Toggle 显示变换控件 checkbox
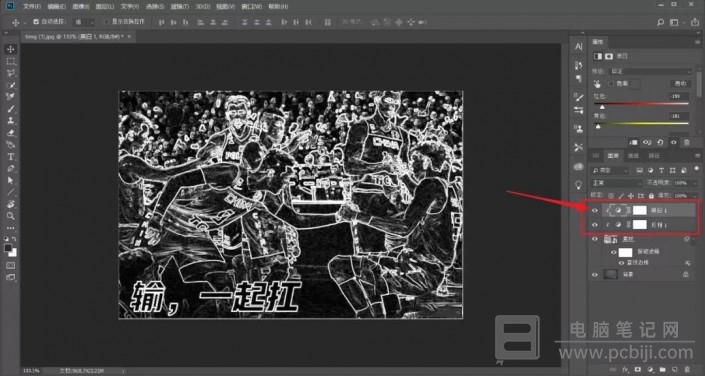705x376 pixels. pos(107,22)
